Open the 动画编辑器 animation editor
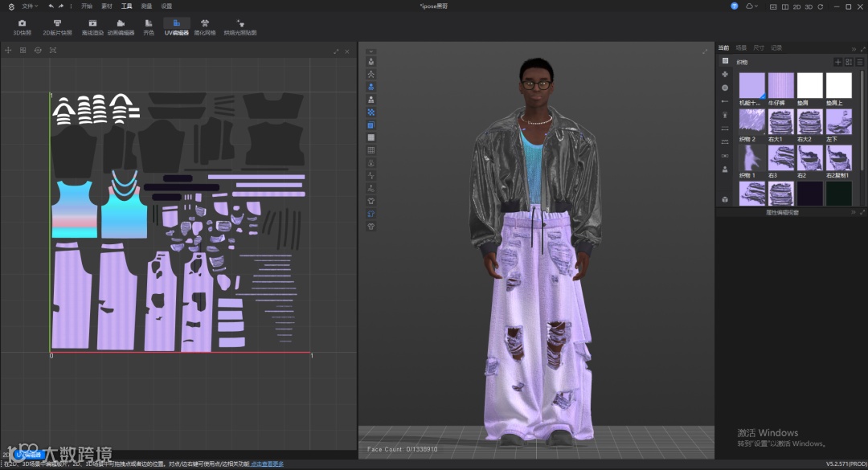868x470 pixels. (x=121, y=27)
